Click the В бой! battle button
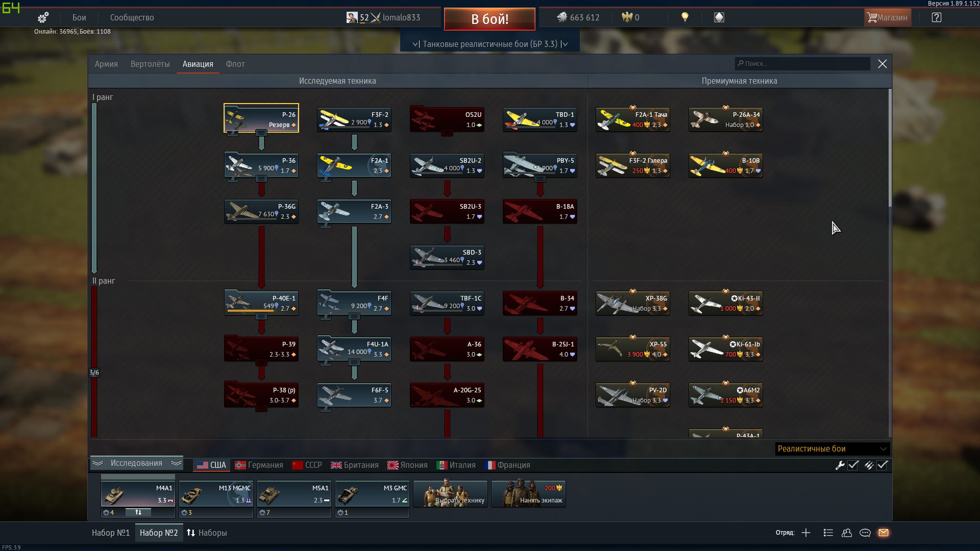980x551 pixels. coord(489,19)
